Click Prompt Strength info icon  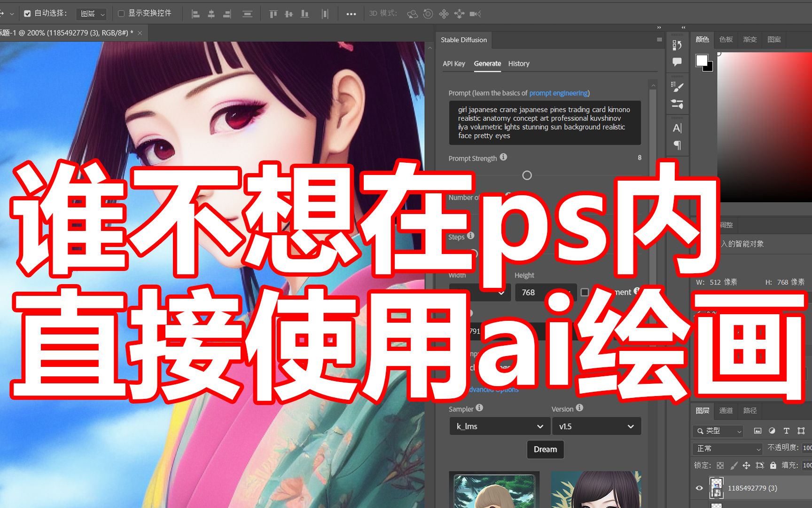(x=503, y=157)
